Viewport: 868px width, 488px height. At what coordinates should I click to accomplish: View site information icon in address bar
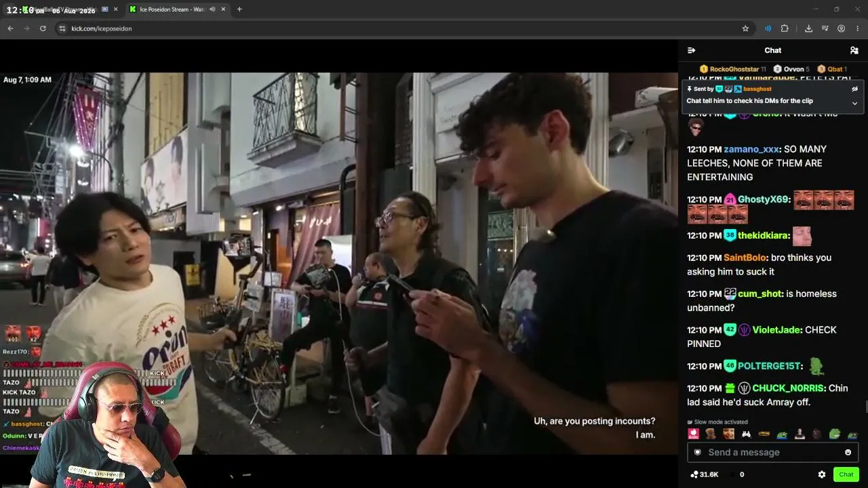click(62, 28)
